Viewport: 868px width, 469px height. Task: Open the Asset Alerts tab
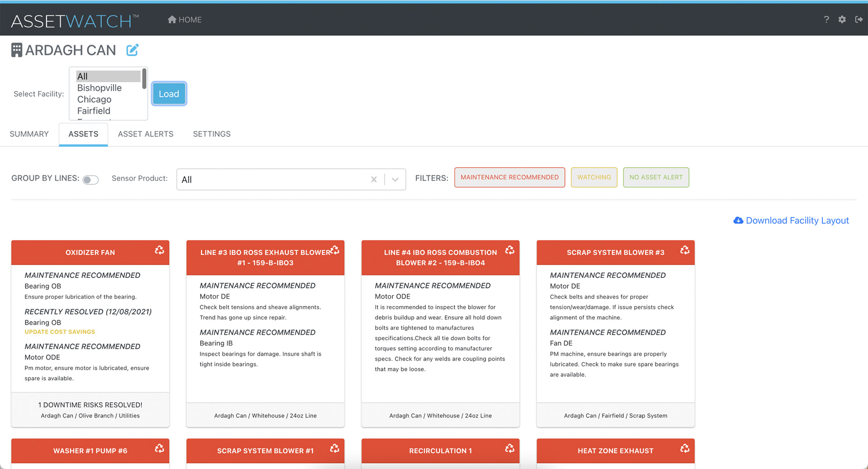click(146, 134)
